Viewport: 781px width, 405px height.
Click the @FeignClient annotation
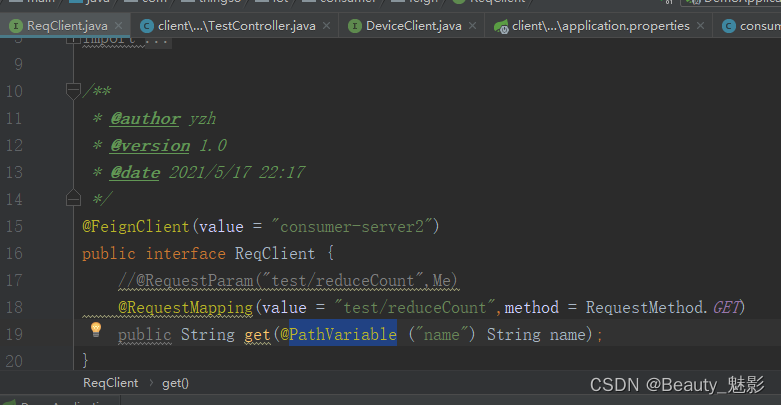pos(135,227)
